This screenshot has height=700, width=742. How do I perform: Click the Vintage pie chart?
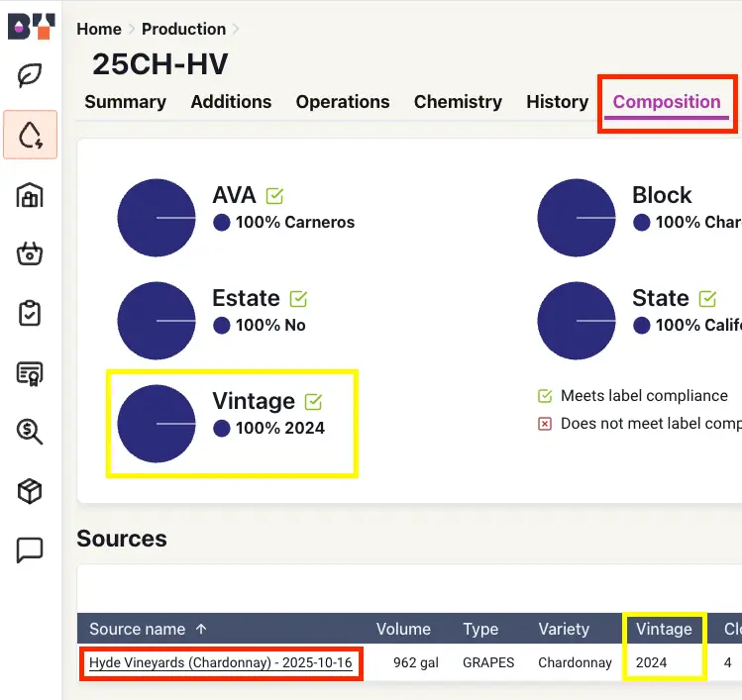pyautogui.click(x=157, y=424)
